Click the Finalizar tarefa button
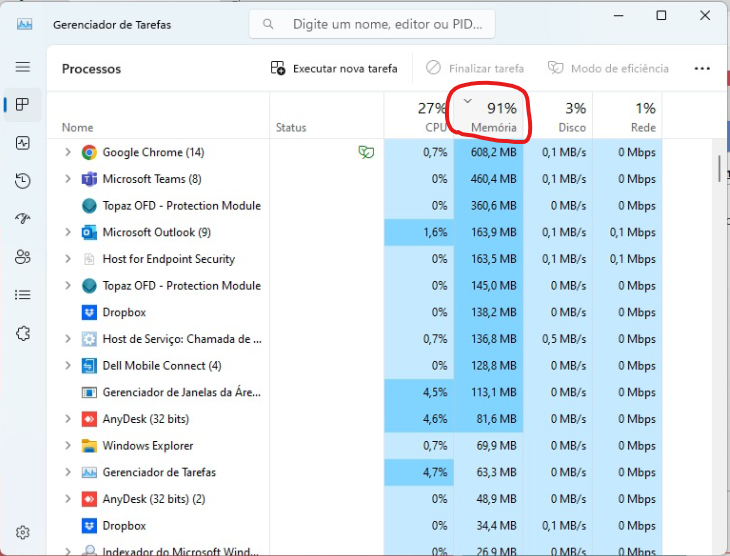Image resolution: width=730 pixels, height=556 pixels. pyautogui.click(x=474, y=68)
